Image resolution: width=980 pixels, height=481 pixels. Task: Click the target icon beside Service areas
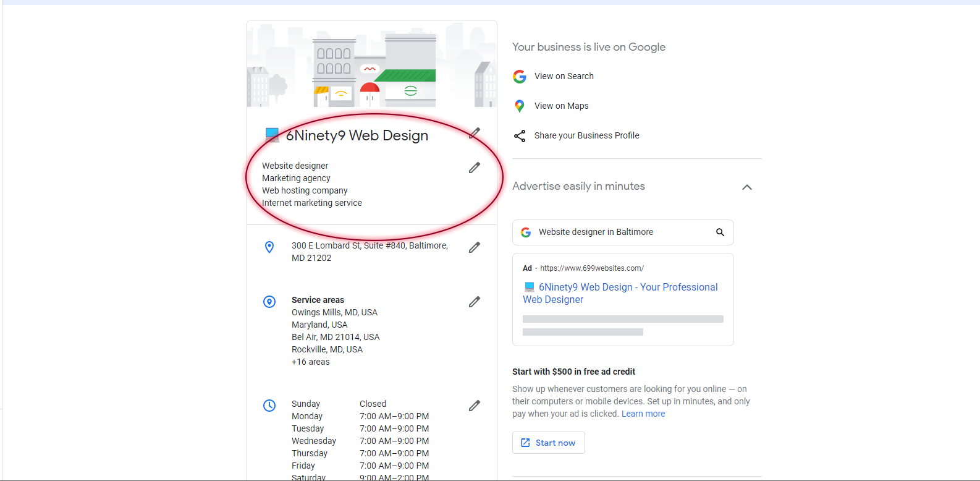[269, 302]
